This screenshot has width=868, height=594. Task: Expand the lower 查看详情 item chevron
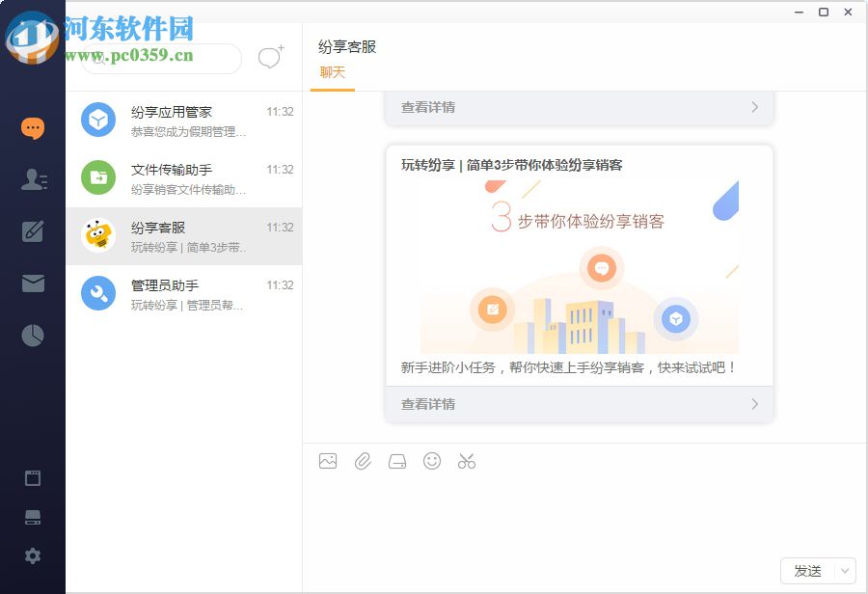(755, 404)
